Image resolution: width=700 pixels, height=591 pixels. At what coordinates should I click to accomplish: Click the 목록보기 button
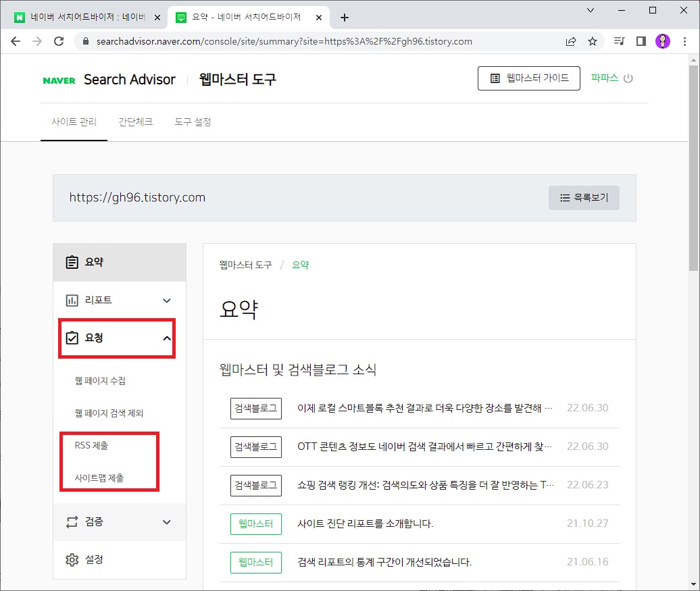pyautogui.click(x=584, y=198)
